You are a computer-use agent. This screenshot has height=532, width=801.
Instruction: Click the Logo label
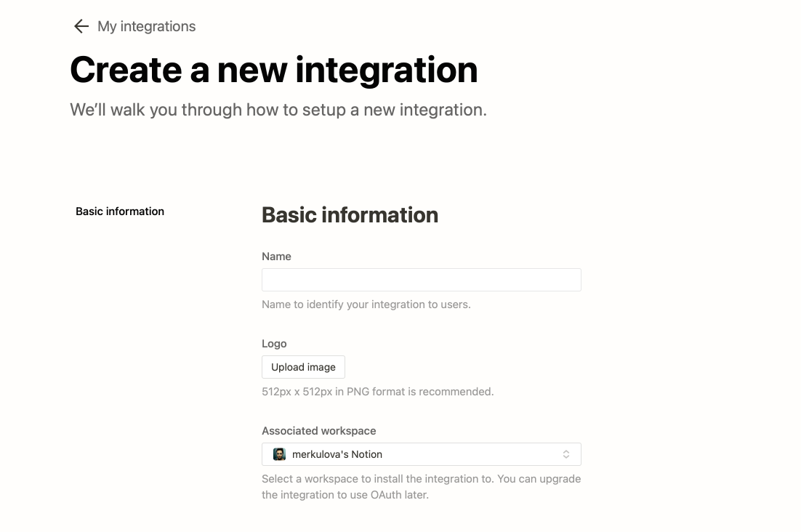(274, 344)
